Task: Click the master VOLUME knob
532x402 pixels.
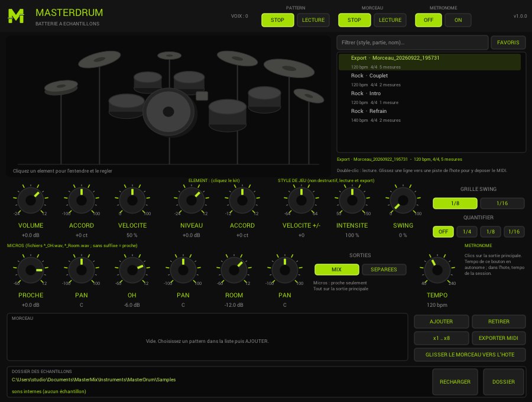Action: point(31,200)
